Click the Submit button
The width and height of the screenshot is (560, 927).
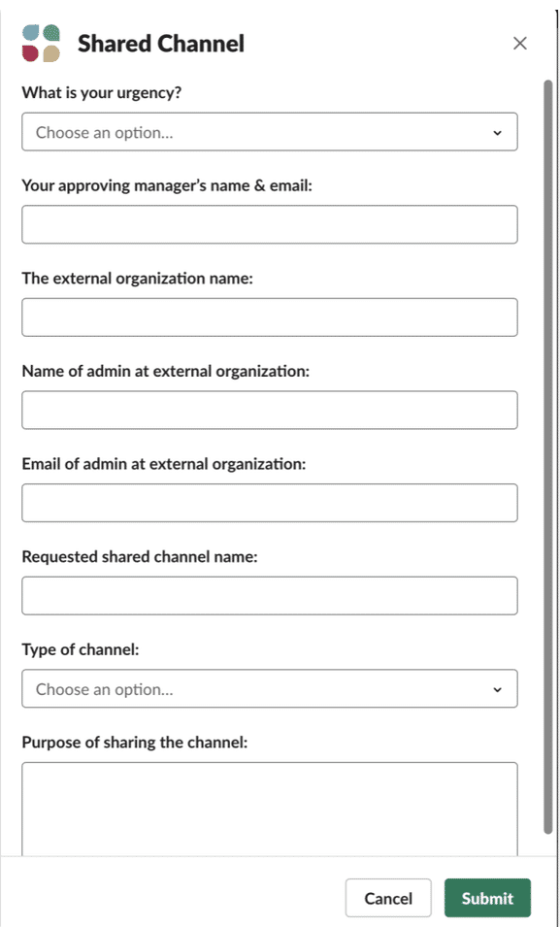(487, 898)
